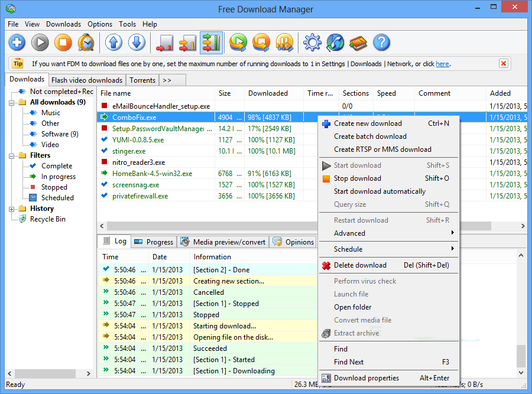
Task: Open the scheduler alarm clock icon
Action: coord(86,43)
